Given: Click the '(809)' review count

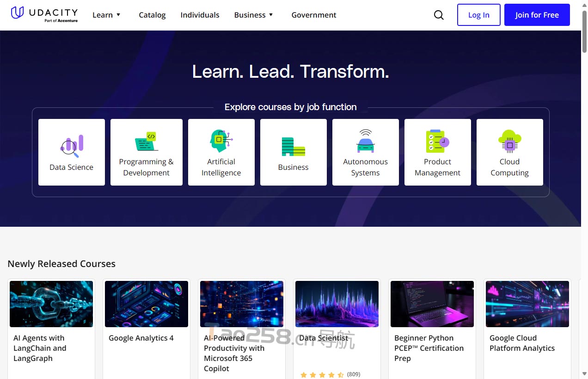Looking at the screenshot, I should tap(354, 374).
